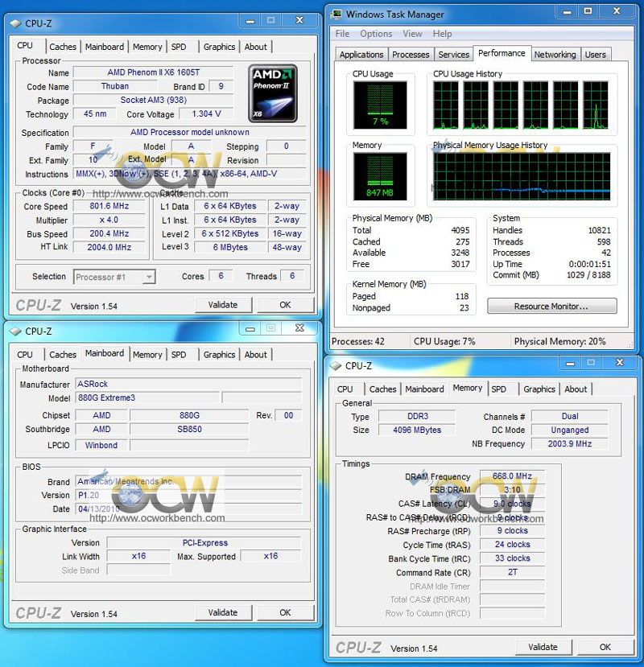This screenshot has width=644, height=667.
Task: Click Validate in the top-left CPU-Z window
Action: click(x=223, y=305)
